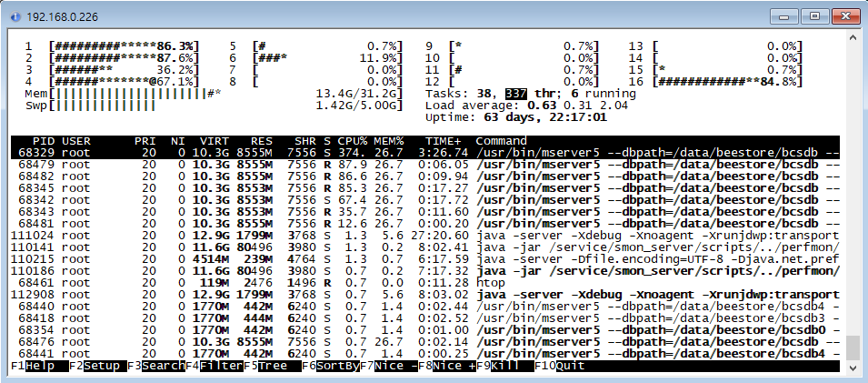Select java process row PID 112908

[x=425, y=295]
